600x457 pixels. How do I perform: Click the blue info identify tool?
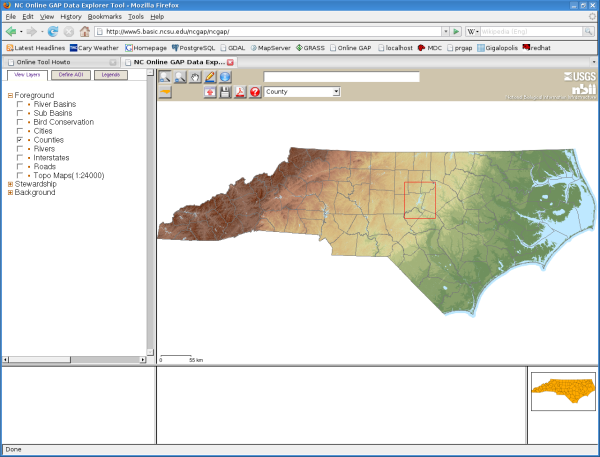225,77
